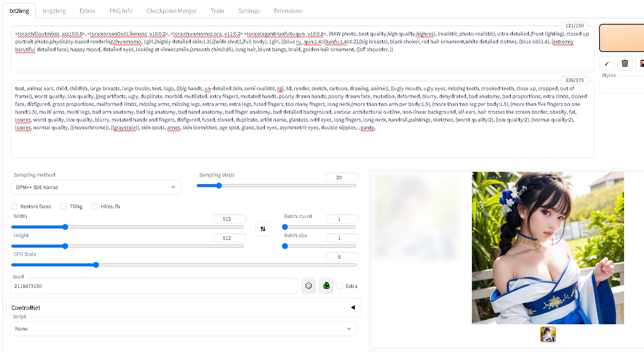This screenshot has height=352, width=644.
Task: Check the Extra seed checkbox
Action: coord(340,286)
